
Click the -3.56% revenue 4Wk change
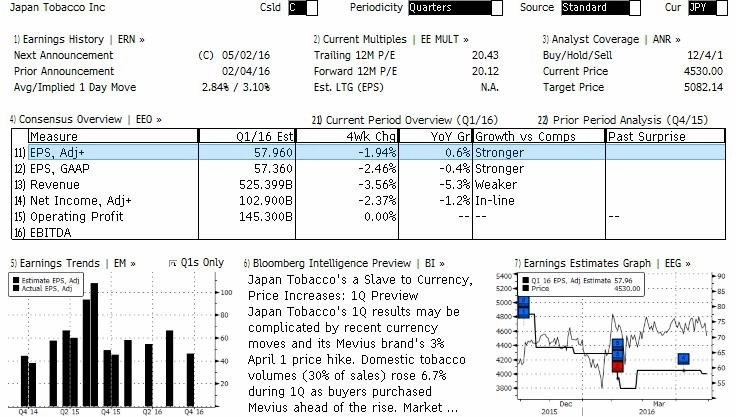coord(377,185)
